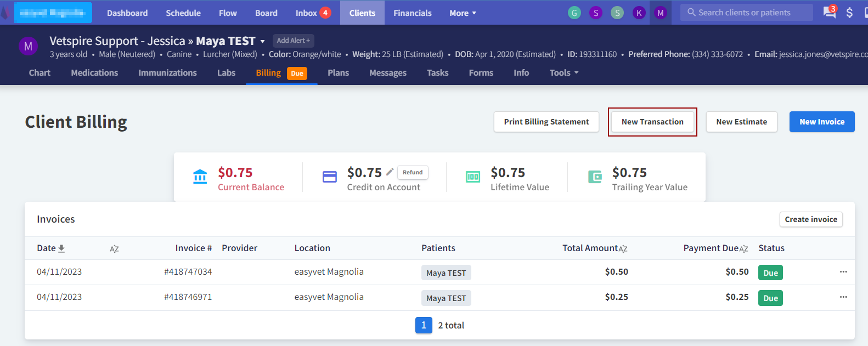
Task: Click the Provider column header
Action: tap(239, 248)
